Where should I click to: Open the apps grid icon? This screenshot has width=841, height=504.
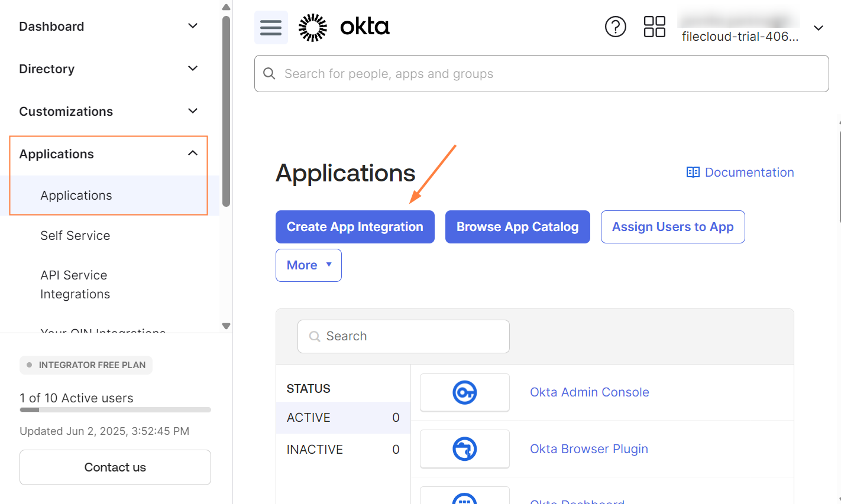coord(654,27)
